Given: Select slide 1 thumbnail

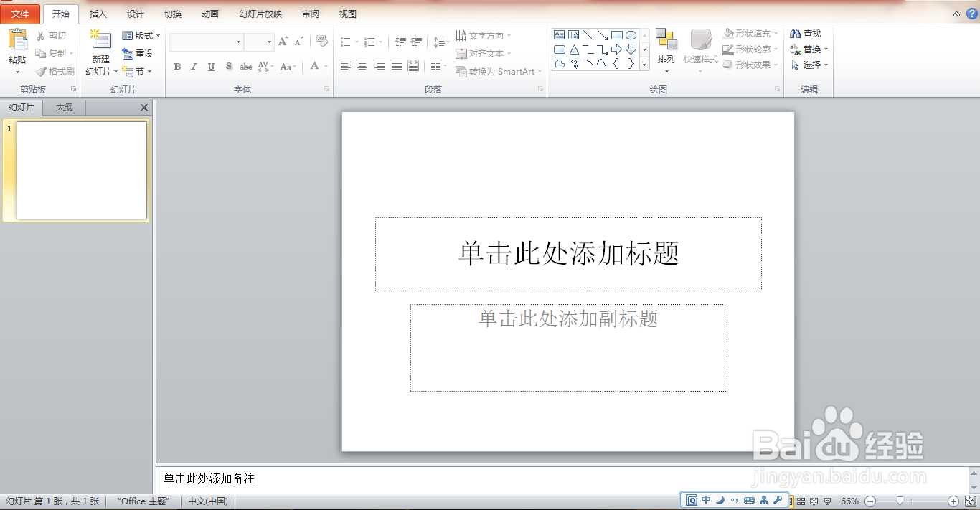Looking at the screenshot, I should click(82, 170).
